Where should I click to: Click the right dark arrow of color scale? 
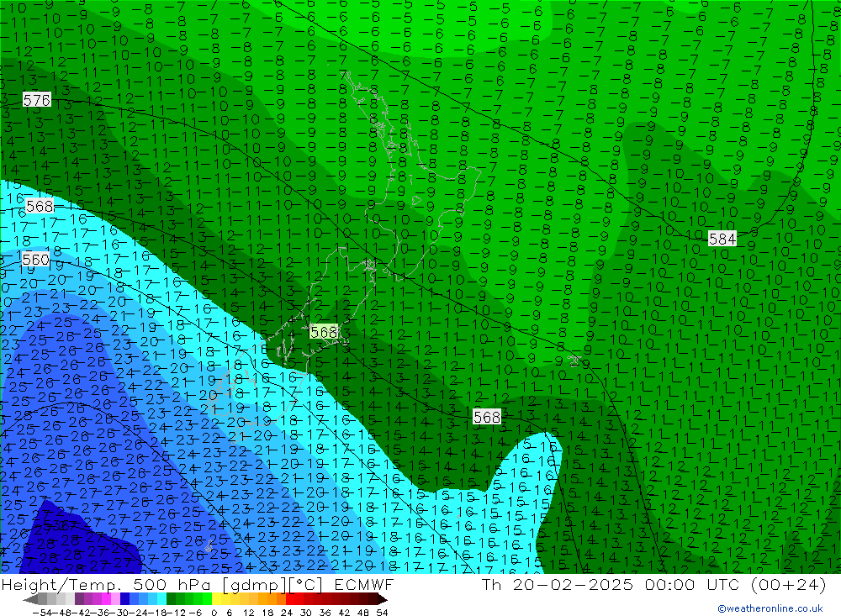click(381, 599)
